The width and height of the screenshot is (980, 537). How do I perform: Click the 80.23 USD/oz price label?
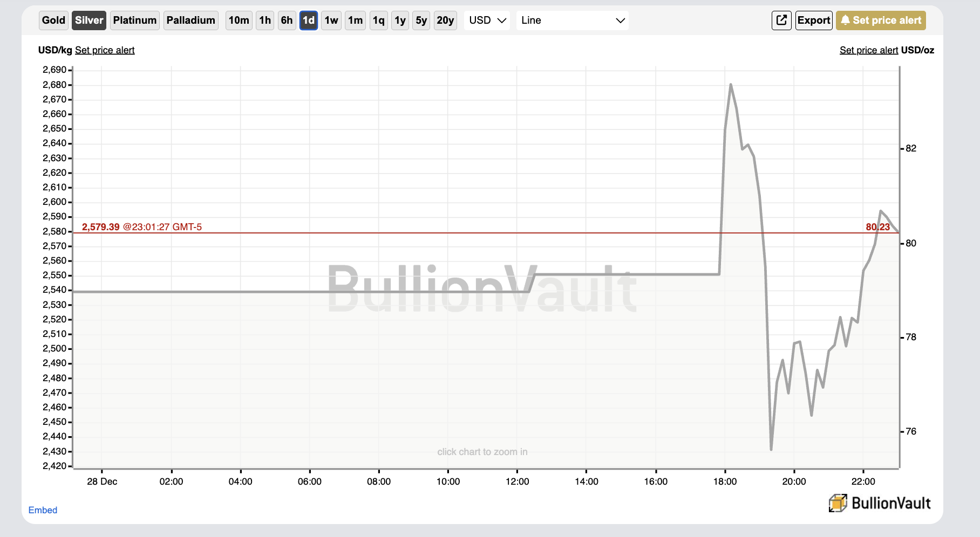pos(878,227)
